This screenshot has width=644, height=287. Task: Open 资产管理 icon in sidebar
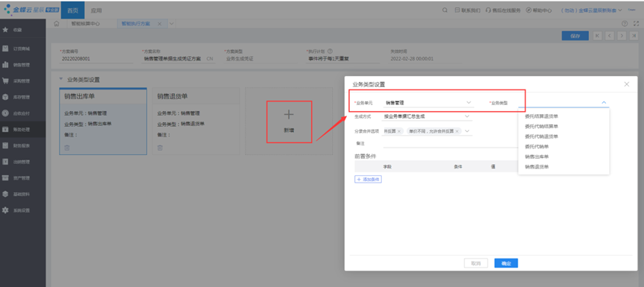(x=6, y=178)
